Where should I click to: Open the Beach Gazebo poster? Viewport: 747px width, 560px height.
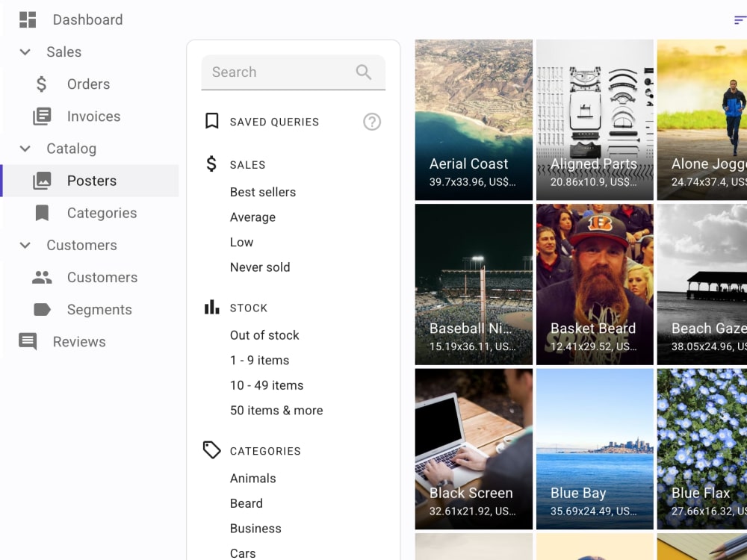702,284
